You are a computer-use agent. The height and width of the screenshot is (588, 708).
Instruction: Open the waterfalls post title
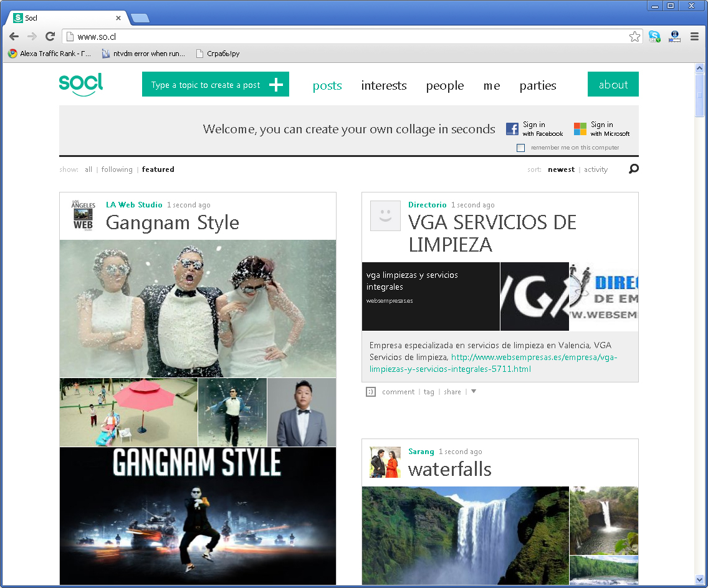coord(450,469)
